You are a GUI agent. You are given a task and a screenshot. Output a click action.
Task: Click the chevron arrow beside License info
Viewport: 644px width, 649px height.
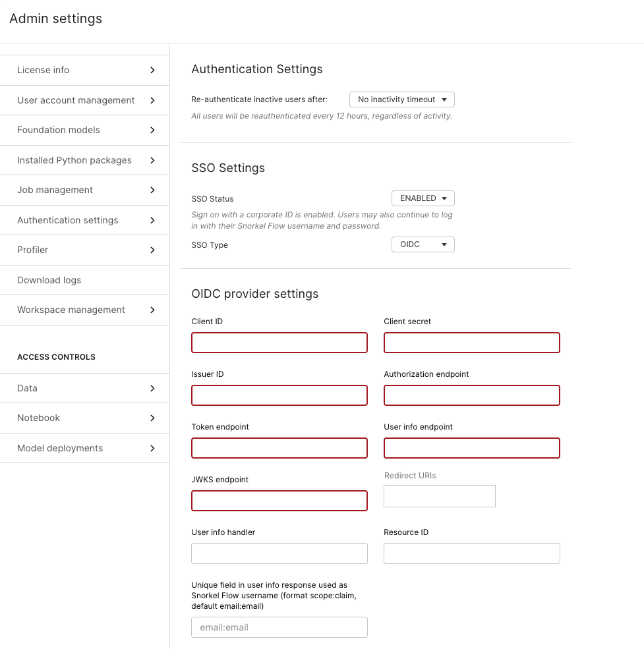[x=152, y=71]
